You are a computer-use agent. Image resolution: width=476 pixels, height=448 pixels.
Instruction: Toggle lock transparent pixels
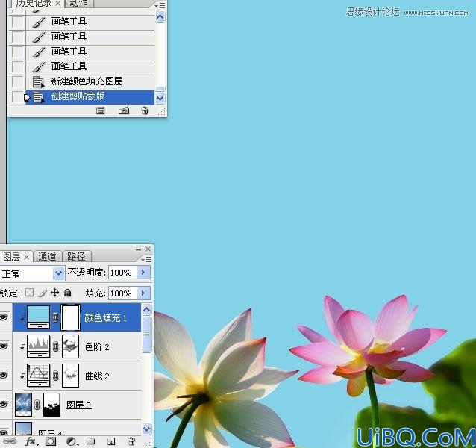[29, 293]
